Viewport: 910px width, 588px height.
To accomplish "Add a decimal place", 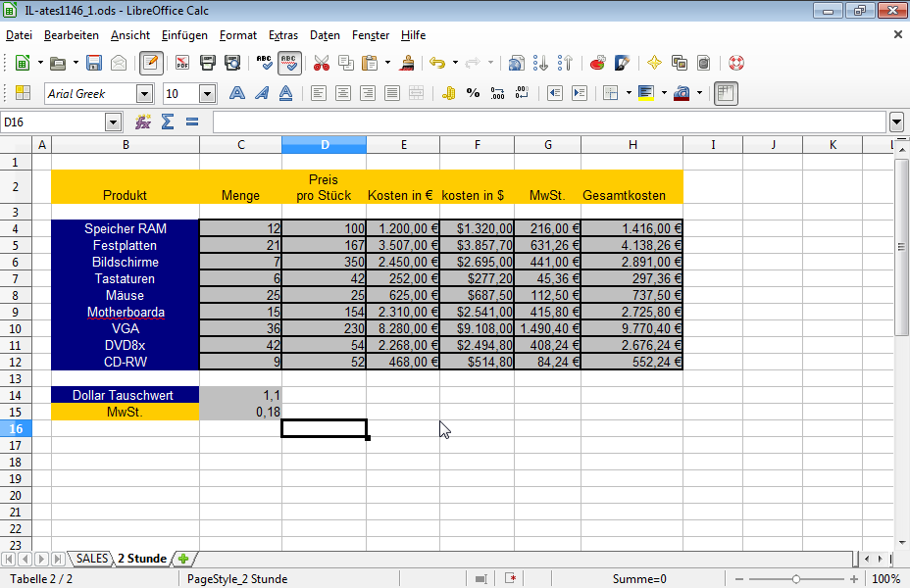I will point(497,93).
